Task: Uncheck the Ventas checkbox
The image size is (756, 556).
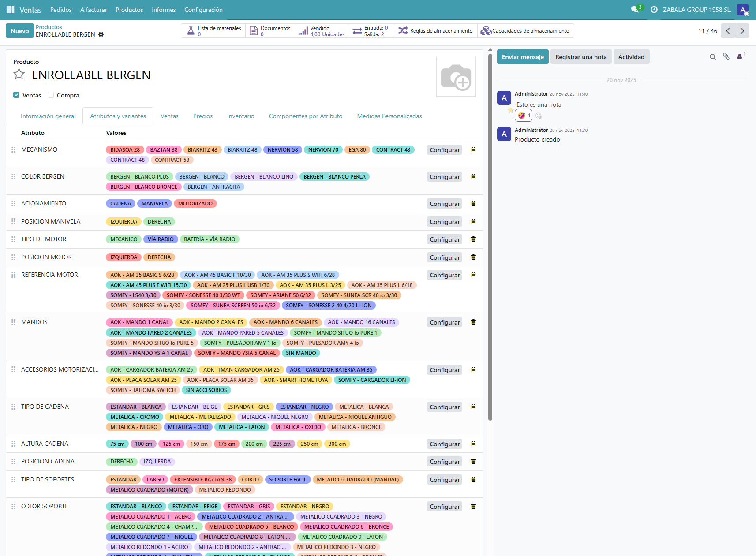Action: coord(16,95)
